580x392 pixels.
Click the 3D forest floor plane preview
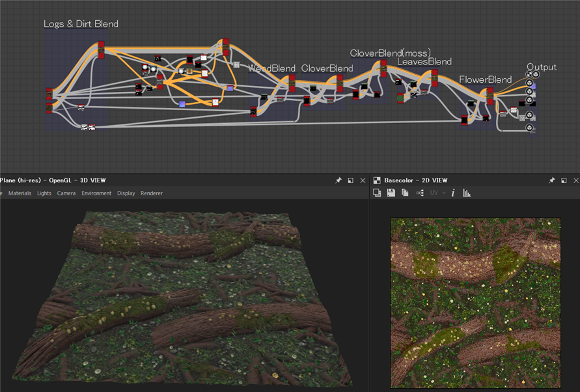click(x=181, y=298)
